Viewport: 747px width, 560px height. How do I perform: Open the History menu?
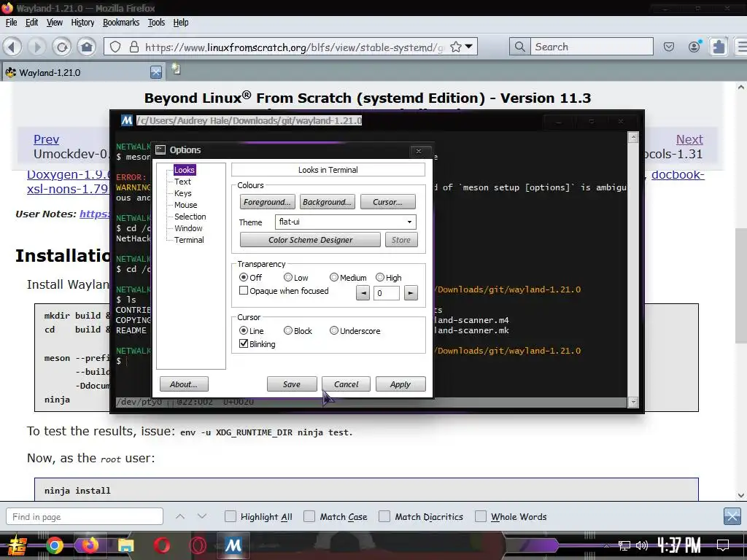(x=82, y=23)
